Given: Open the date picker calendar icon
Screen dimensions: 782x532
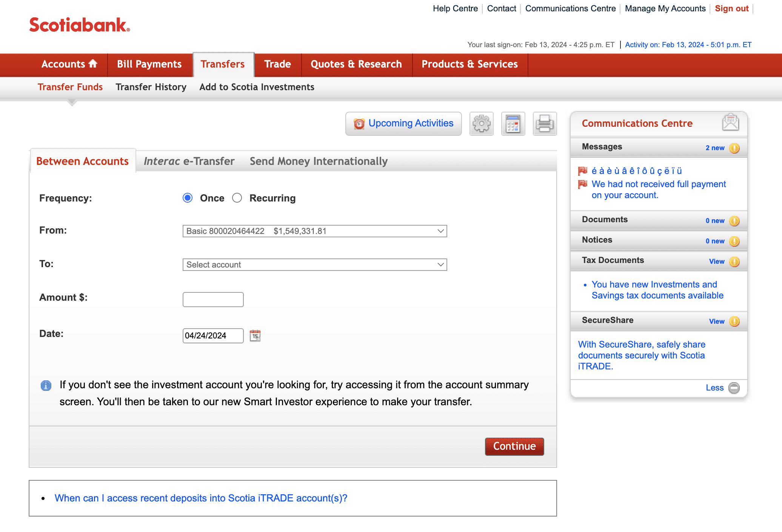Looking at the screenshot, I should click(x=255, y=335).
